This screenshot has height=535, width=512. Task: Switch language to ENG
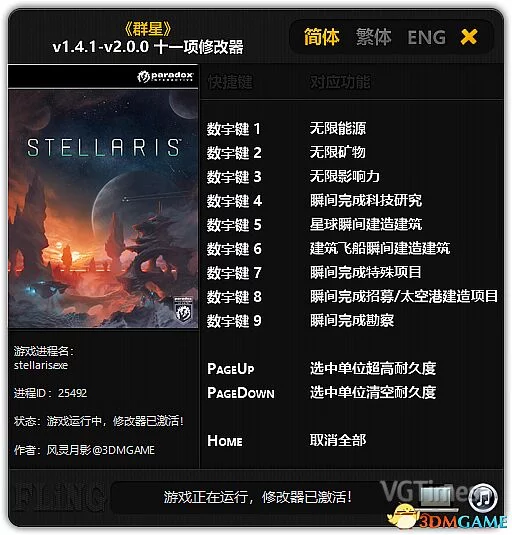426,38
